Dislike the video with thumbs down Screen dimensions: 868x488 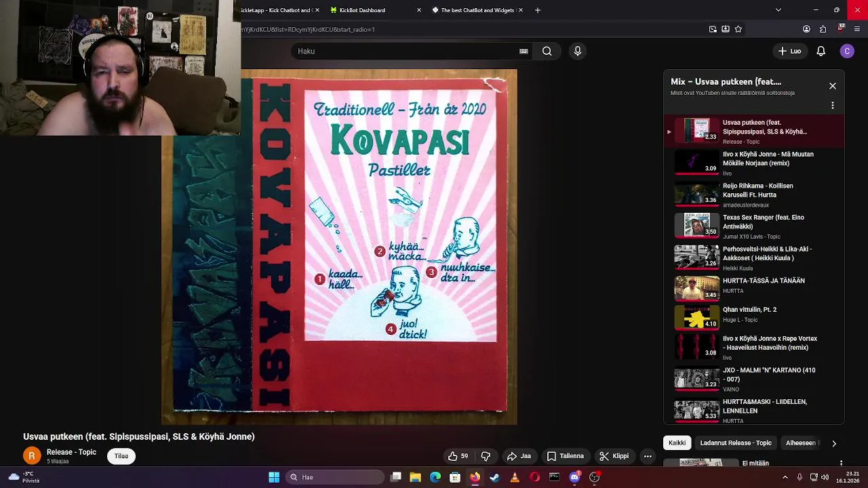pos(486,456)
